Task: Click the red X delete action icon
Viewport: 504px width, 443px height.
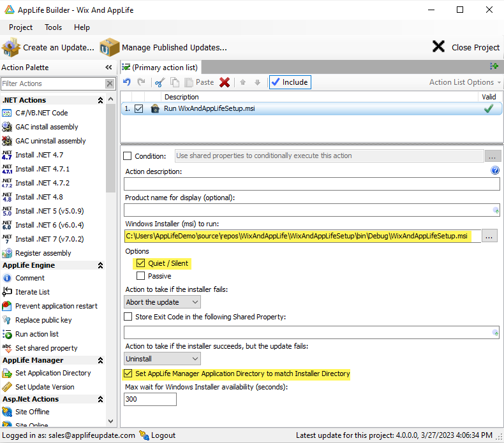Action: point(225,82)
